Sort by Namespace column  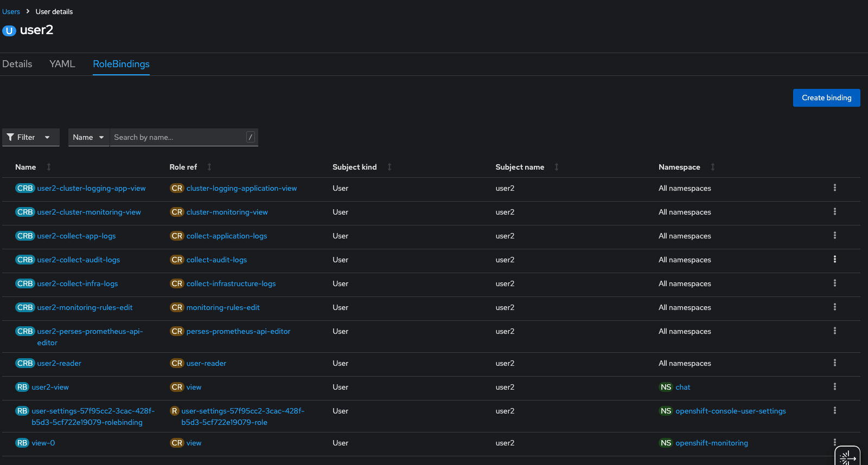pyautogui.click(x=679, y=167)
